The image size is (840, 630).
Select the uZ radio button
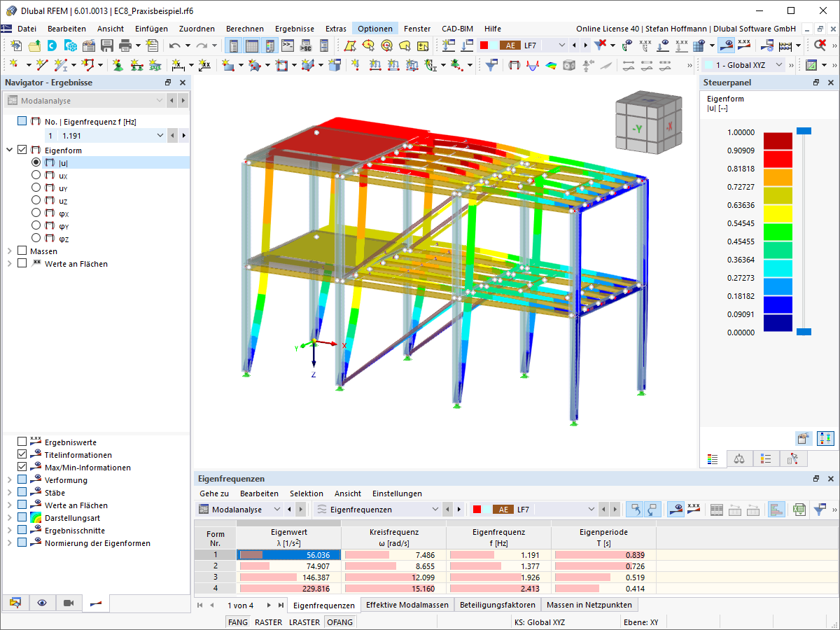coord(36,200)
